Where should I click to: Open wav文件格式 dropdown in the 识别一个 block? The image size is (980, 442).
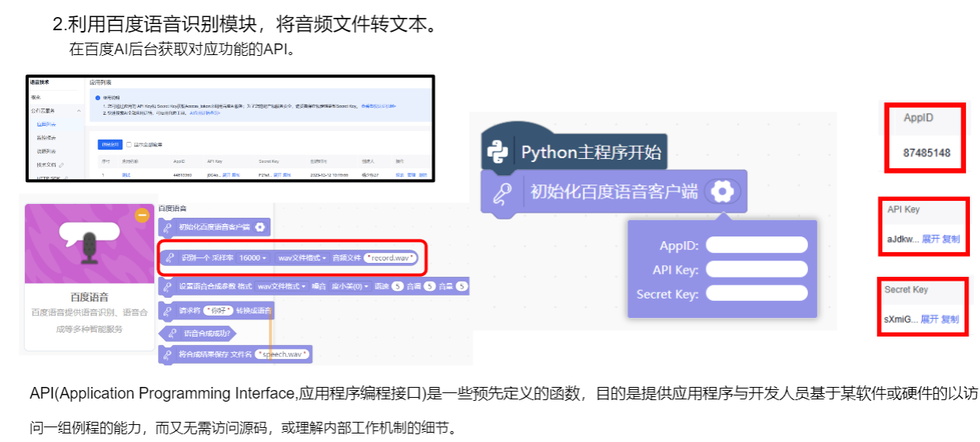303,257
